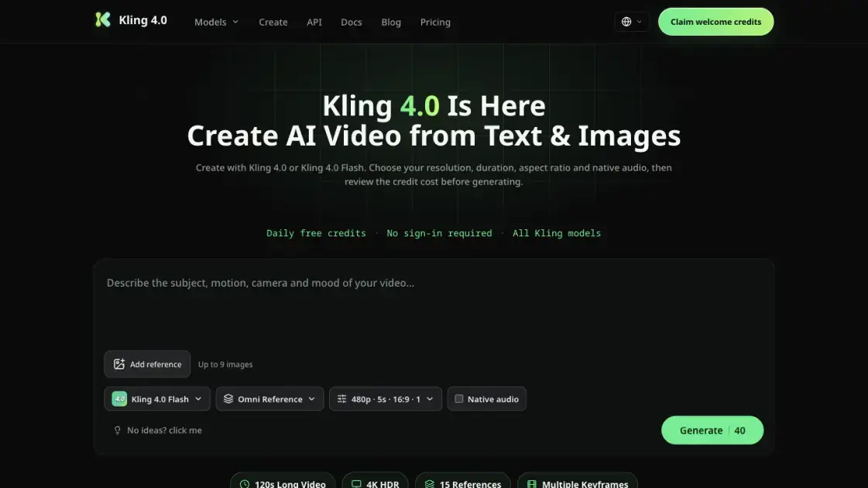
Task: Click the Generate button
Action: [712, 431]
